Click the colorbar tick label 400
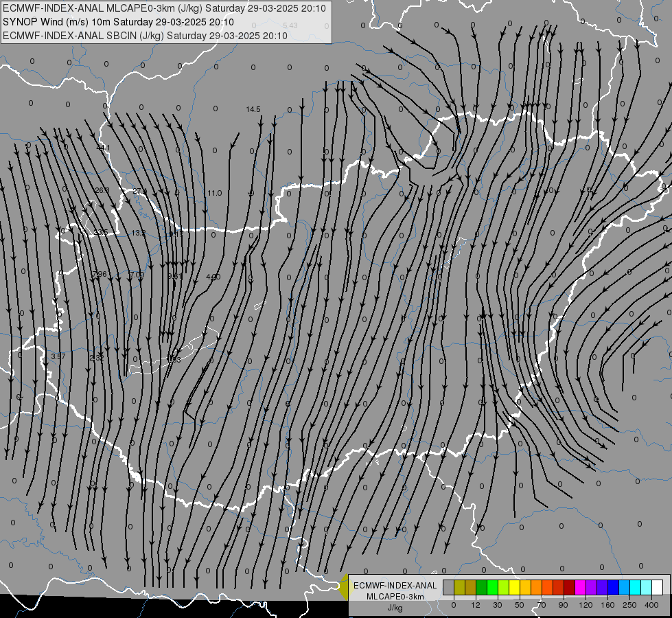 (x=651, y=605)
